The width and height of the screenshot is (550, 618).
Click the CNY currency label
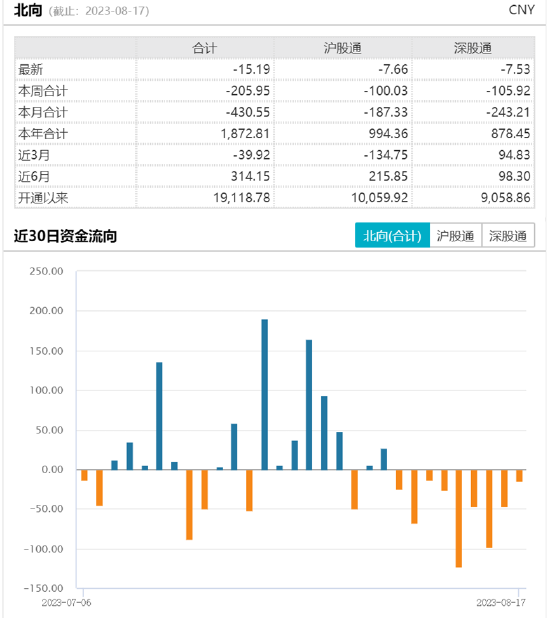pos(521,10)
